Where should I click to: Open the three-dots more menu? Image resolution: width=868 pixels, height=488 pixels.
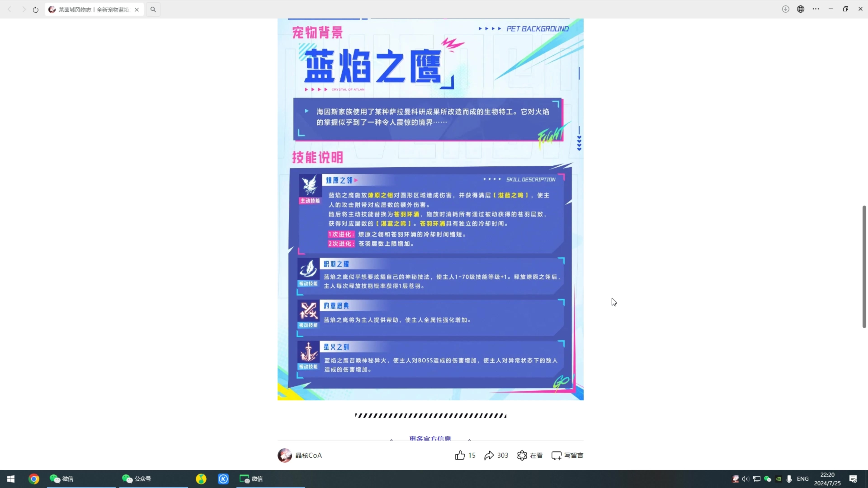coord(816,9)
